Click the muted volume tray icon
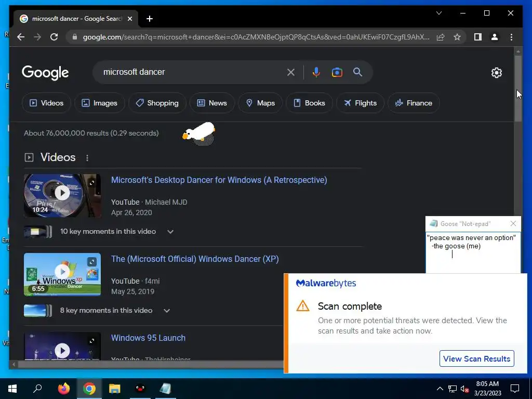 pos(465,389)
